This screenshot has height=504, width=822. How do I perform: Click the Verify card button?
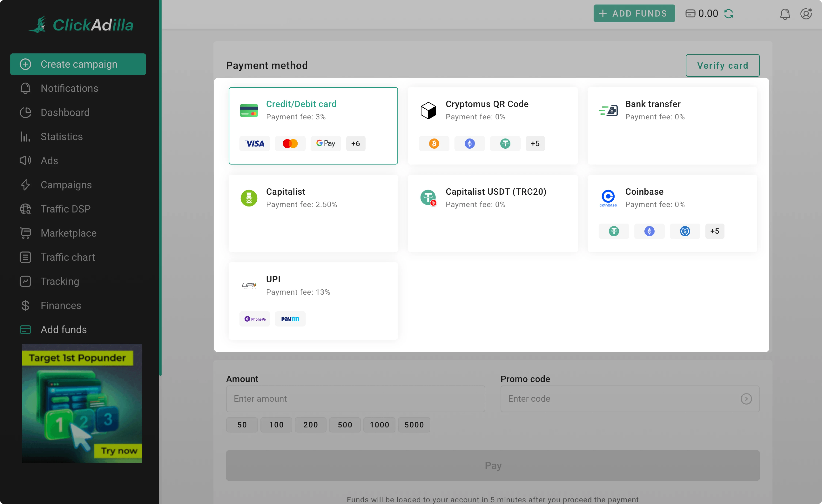[722, 65]
